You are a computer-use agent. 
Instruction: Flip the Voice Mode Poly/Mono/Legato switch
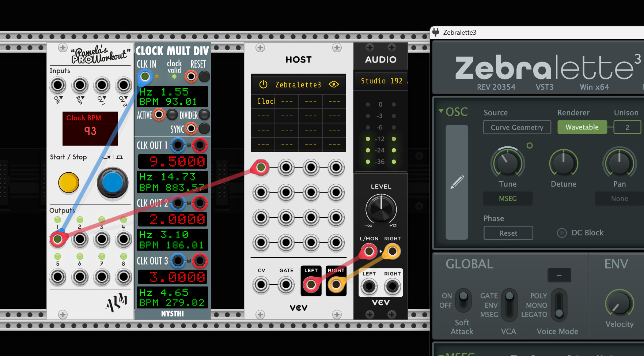(x=558, y=304)
